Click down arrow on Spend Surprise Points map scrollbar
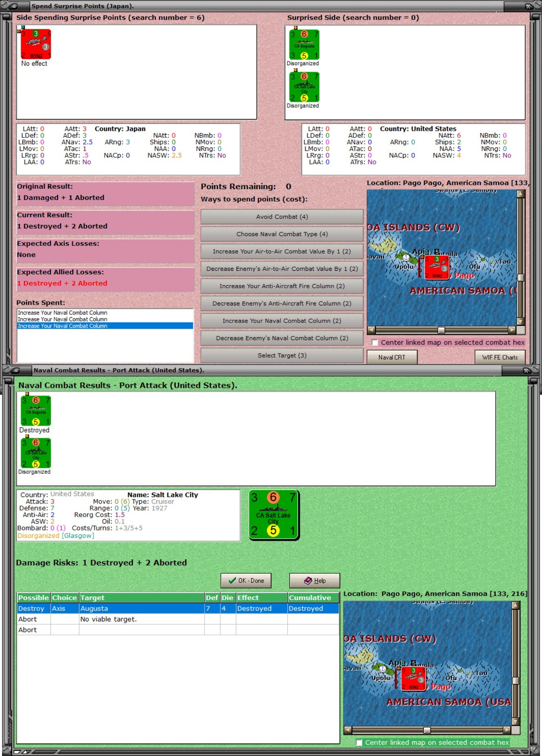 coord(520,321)
